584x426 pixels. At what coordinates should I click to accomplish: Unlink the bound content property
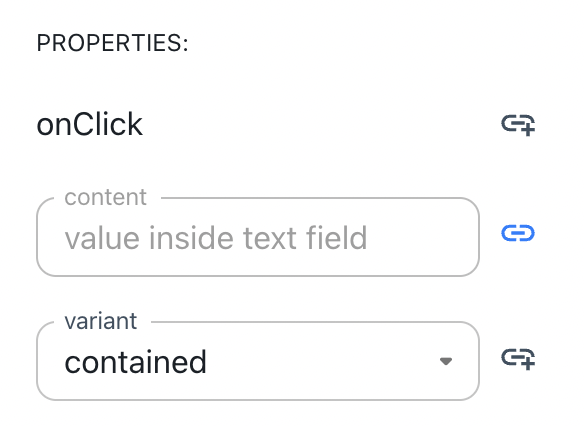tap(518, 233)
